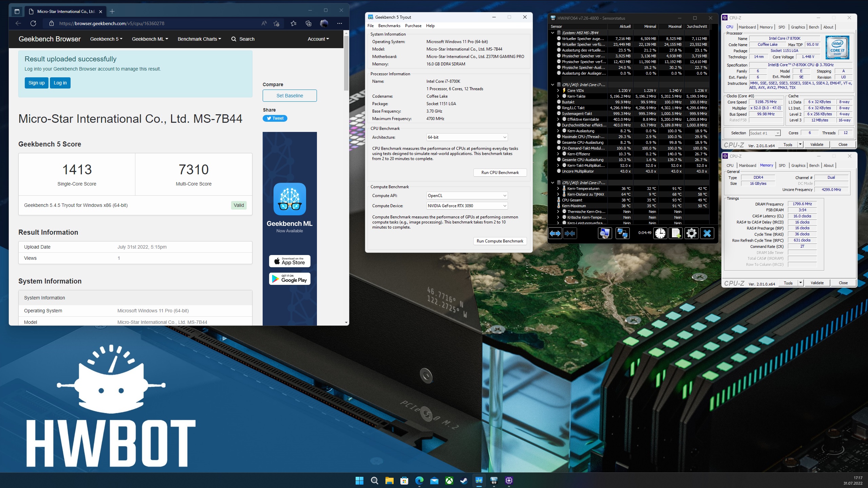
Task: Open browser favorites list icon
Action: (x=294, y=23)
